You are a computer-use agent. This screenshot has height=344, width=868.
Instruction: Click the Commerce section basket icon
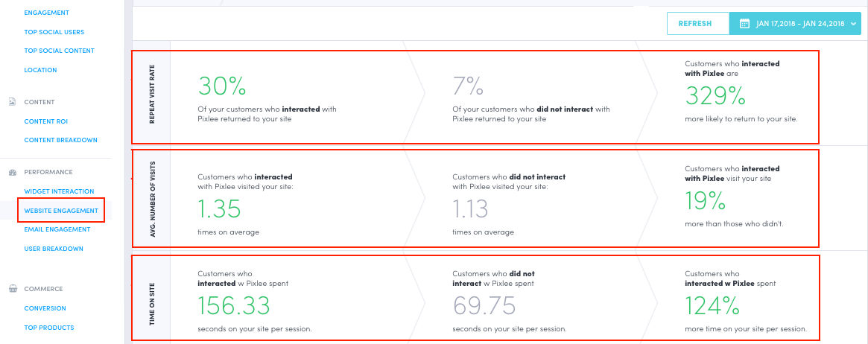tap(12, 289)
